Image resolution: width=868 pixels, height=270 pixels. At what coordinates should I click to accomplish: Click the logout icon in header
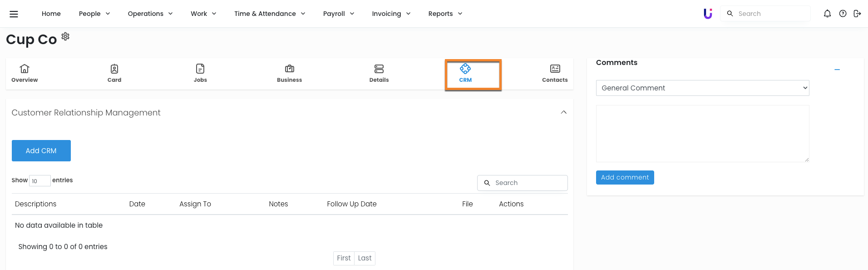(x=857, y=14)
